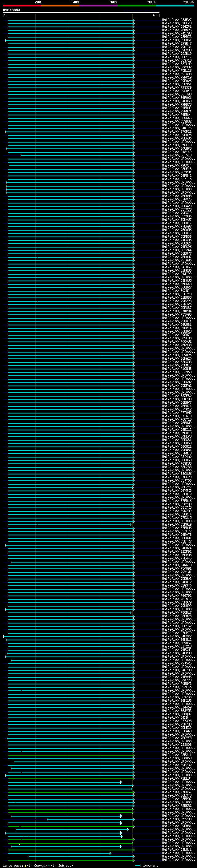Select hit UniRef100_Q9LX88
Image resolution: width=197 pixels, height=868 pixels.
tap(177, 50)
